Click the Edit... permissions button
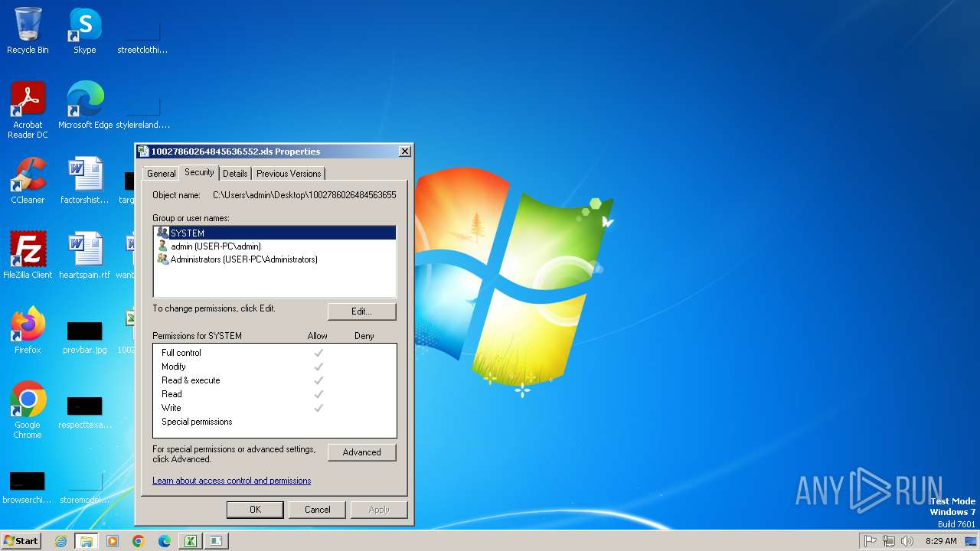 coord(361,311)
